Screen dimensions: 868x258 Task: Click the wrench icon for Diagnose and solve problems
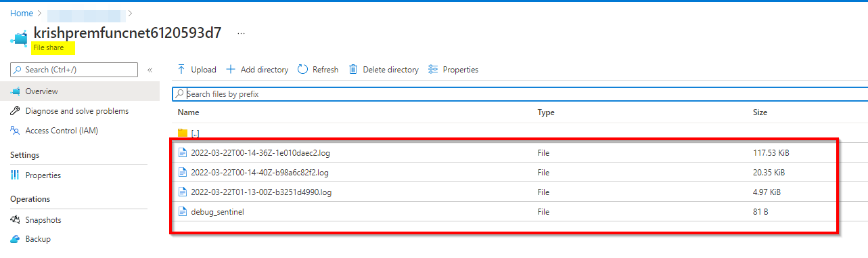(x=15, y=111)
